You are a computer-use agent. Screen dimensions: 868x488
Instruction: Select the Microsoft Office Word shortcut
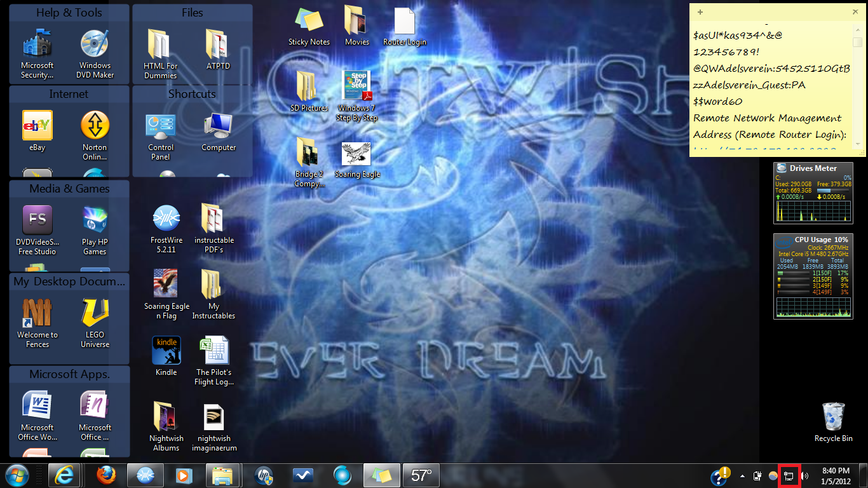(37, 416)
